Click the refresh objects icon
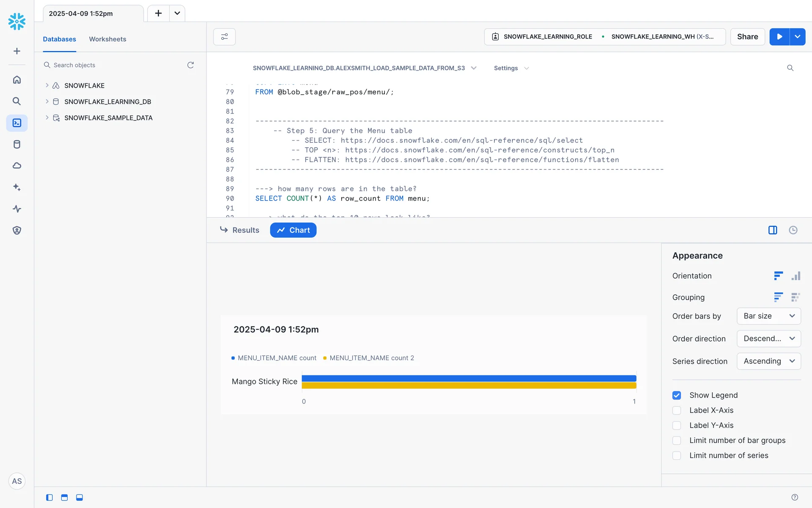Image resolution: width=812 pixels, height=508 pixels. (191, 65)
